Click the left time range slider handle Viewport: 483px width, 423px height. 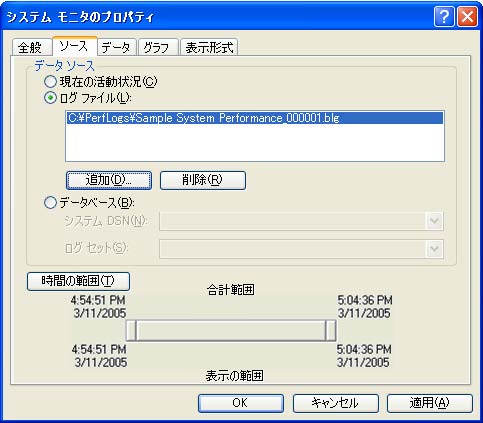132,330
